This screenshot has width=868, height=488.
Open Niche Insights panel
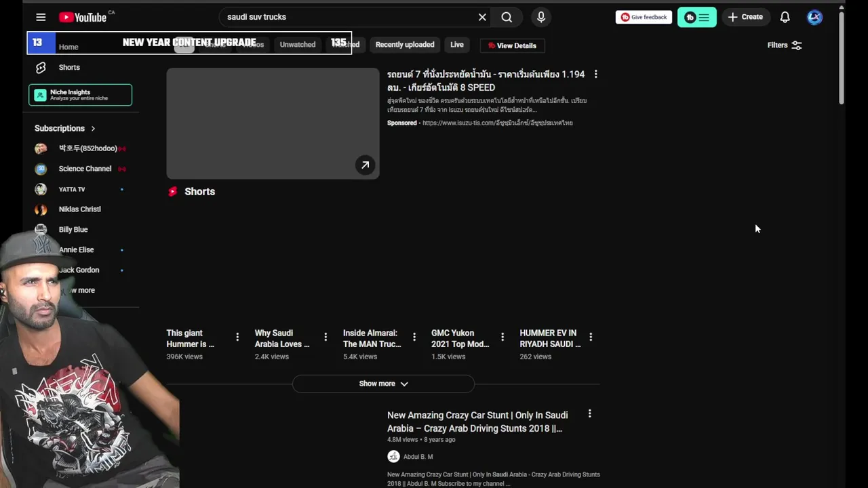point(80,95)
